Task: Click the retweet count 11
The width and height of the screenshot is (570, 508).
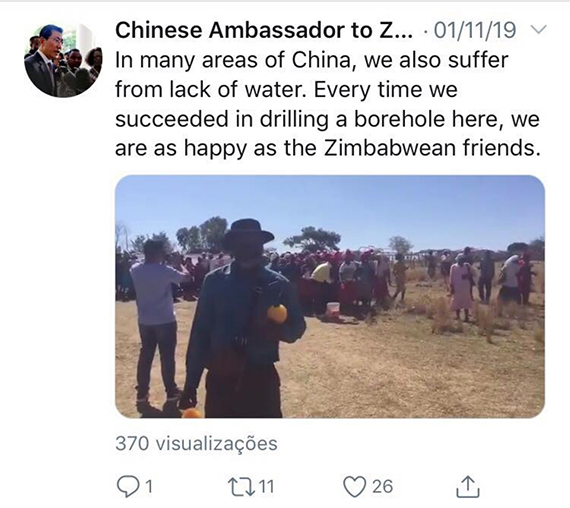Action: coord(267,487)
